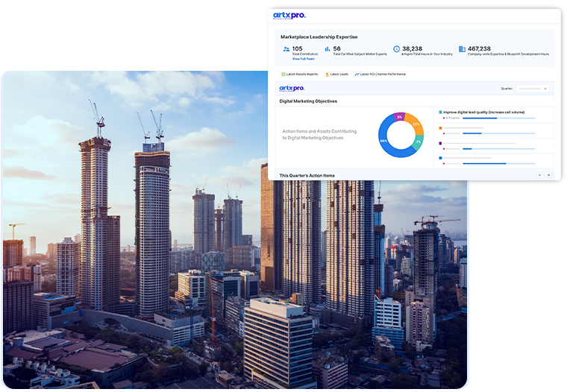570x392 pixels.
Task: Click the building icon beside 467,238
Action: [x=462, y=49]
